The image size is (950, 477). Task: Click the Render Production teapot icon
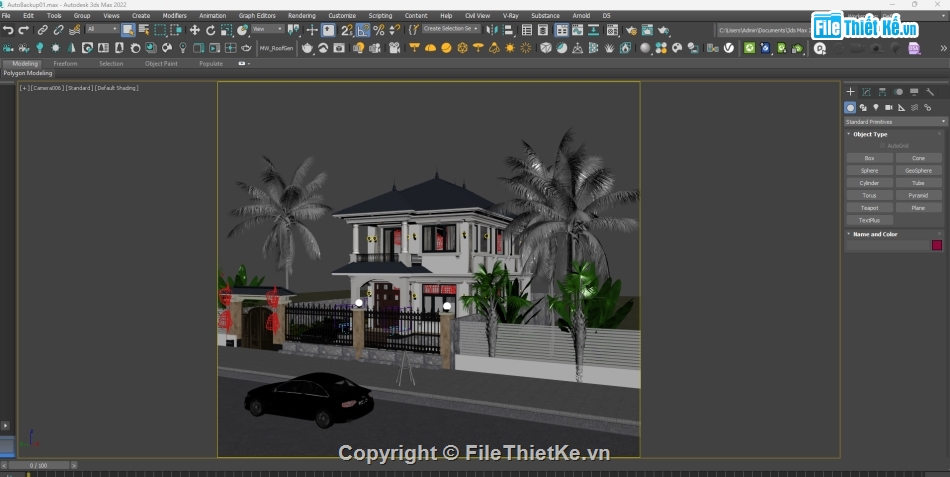click(663, 30)
